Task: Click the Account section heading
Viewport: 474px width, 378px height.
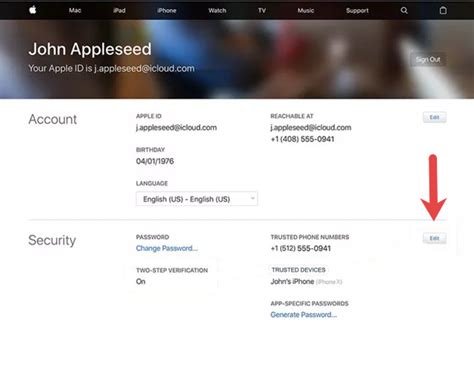Action: coord(53,119)
